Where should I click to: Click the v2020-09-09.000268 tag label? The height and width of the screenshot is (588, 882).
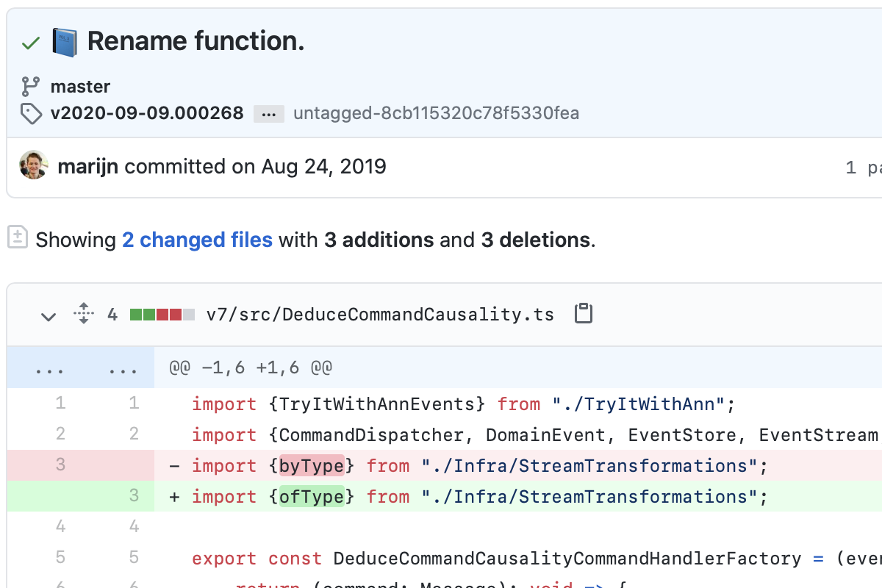tap(147, 114)
